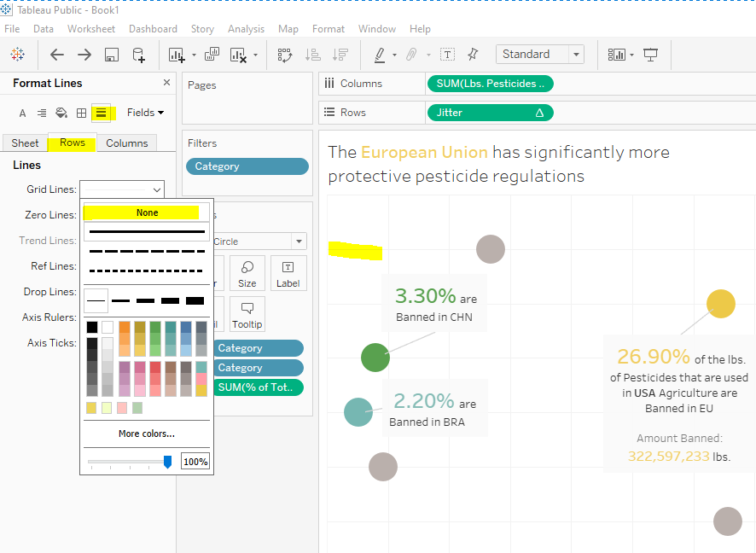This screenshot has width=756, height=553.
Task: Click the Show Mark Labels icon
Action: click(447, 55)
